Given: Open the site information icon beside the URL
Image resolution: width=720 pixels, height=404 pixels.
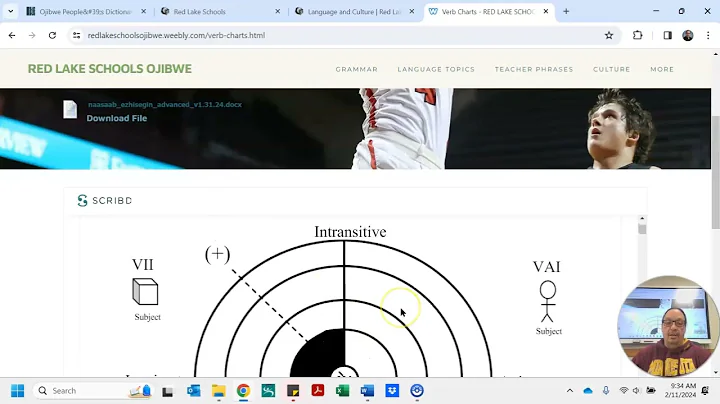Looking at the screenshot, I should tap(76, 35).
